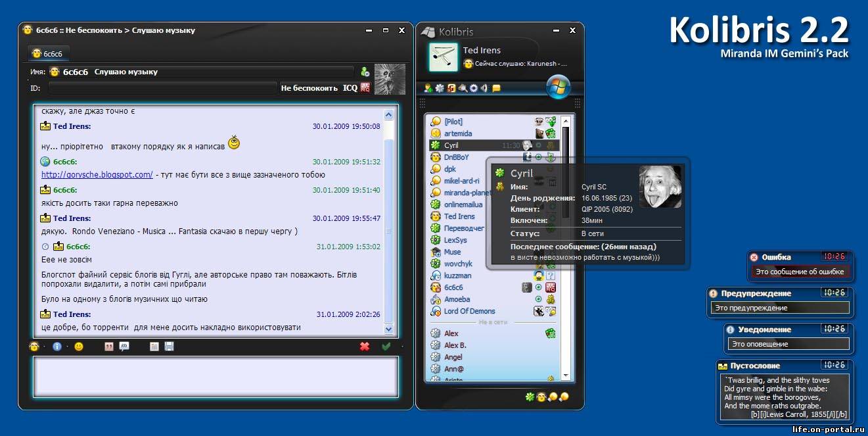
Task: Click the add contact icon near name field
Action: 365,72
